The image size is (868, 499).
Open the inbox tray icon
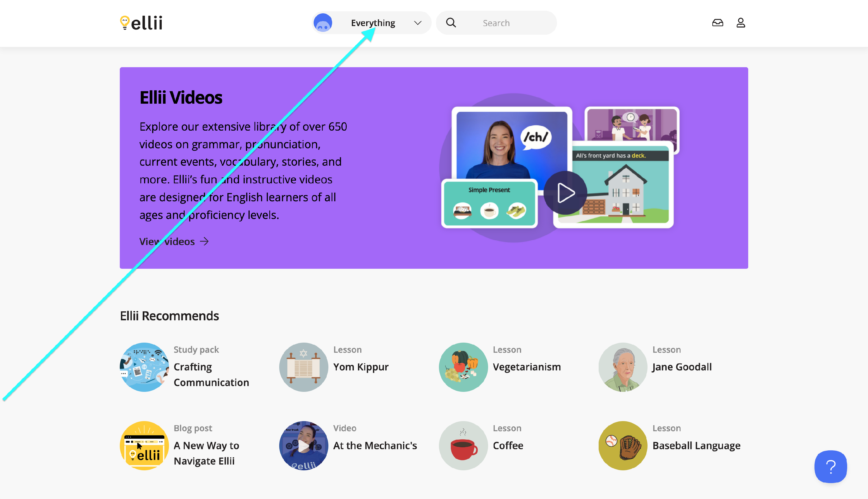[x=717, y=23]
